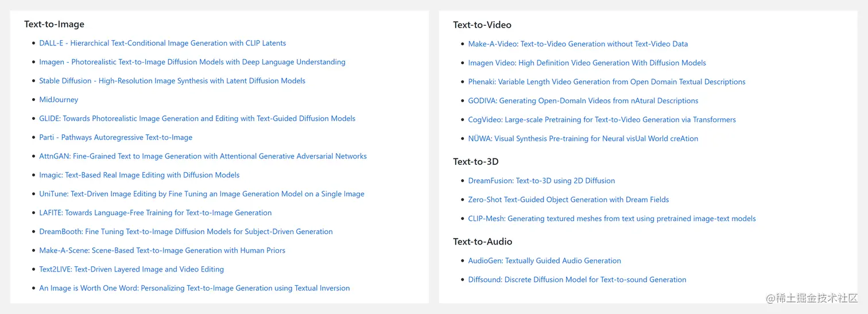This screenshot has height=314, width=868.
Task: Open the Text2LIVE Layered Editing link
Action: (x=131, y=269)
